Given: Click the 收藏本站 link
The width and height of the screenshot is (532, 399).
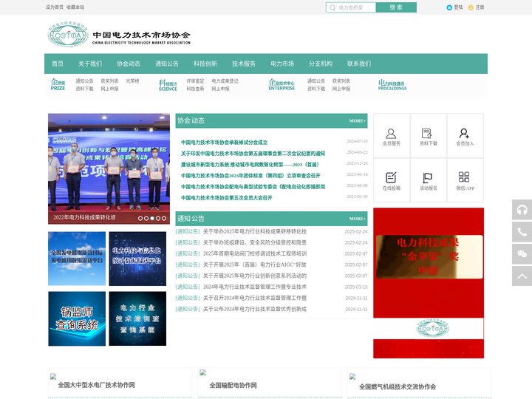Looking at the screenshot, I should [x=75, y=7].
